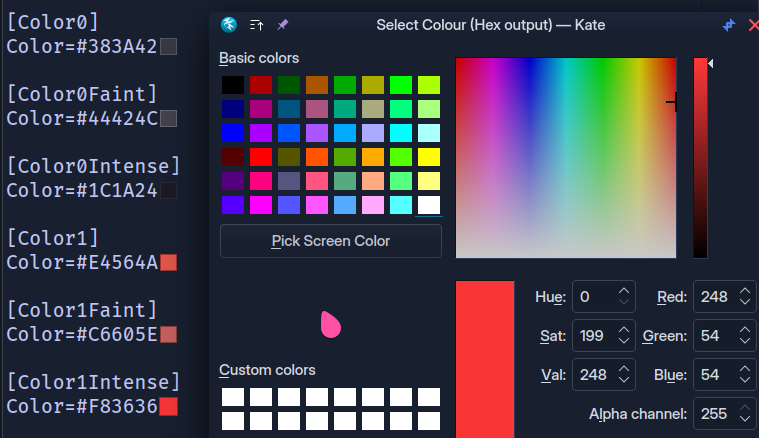This screenshot has height=438, width=759.
Task: Click inline swatch beside Color=#F83636
Action: pos(168,406)
